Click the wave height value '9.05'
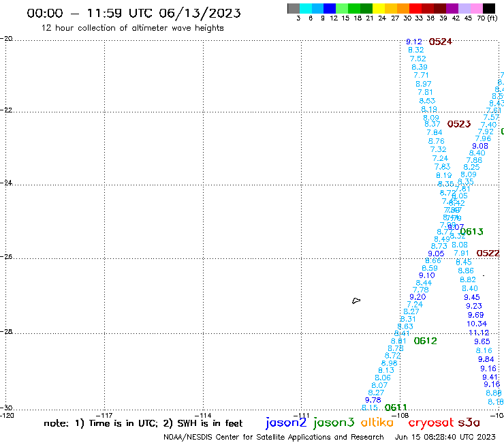The image size is (504, 443). tap(436, 254)
